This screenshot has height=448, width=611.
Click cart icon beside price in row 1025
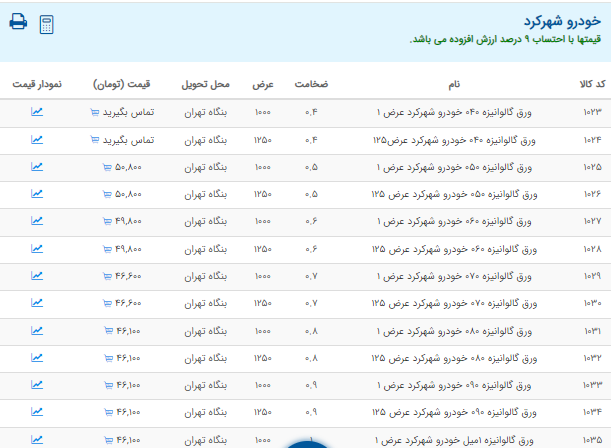pos(108,167)
